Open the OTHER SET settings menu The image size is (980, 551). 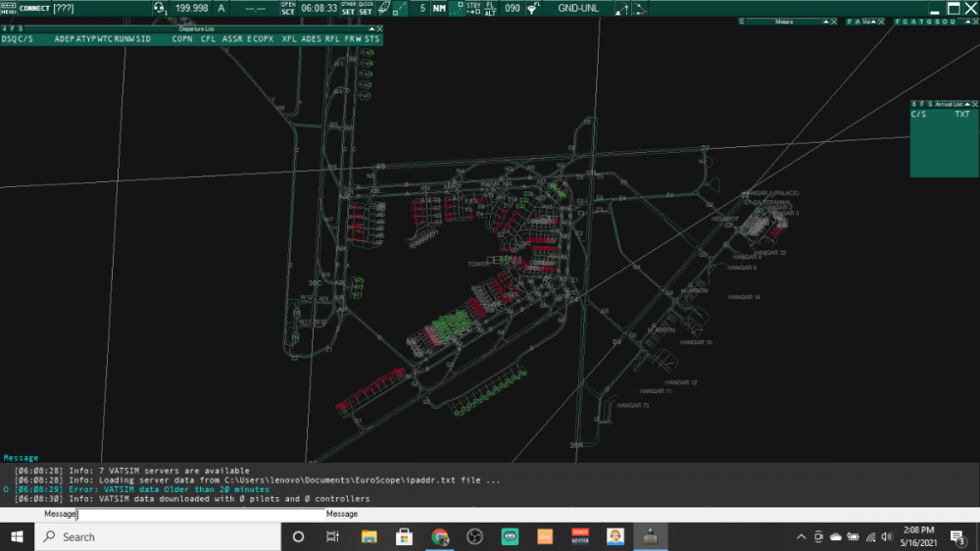tap(349, 8)
